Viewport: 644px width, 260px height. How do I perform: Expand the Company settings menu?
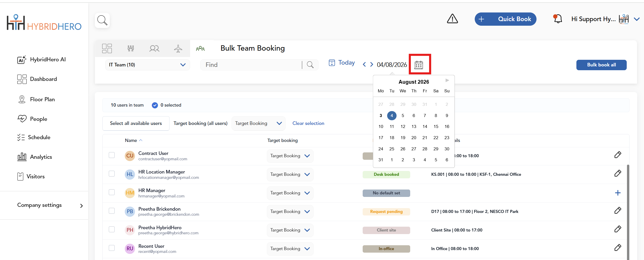[50, 205]
